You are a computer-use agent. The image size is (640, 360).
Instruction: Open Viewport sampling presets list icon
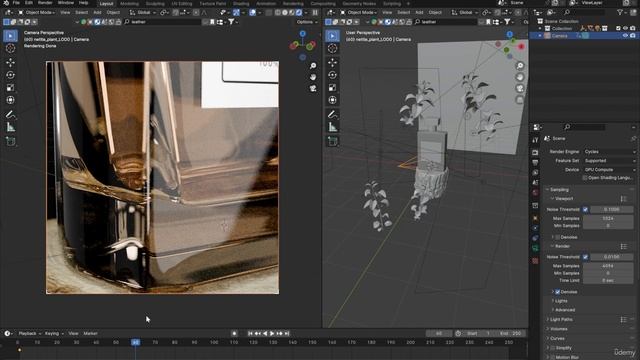point(623,199)
